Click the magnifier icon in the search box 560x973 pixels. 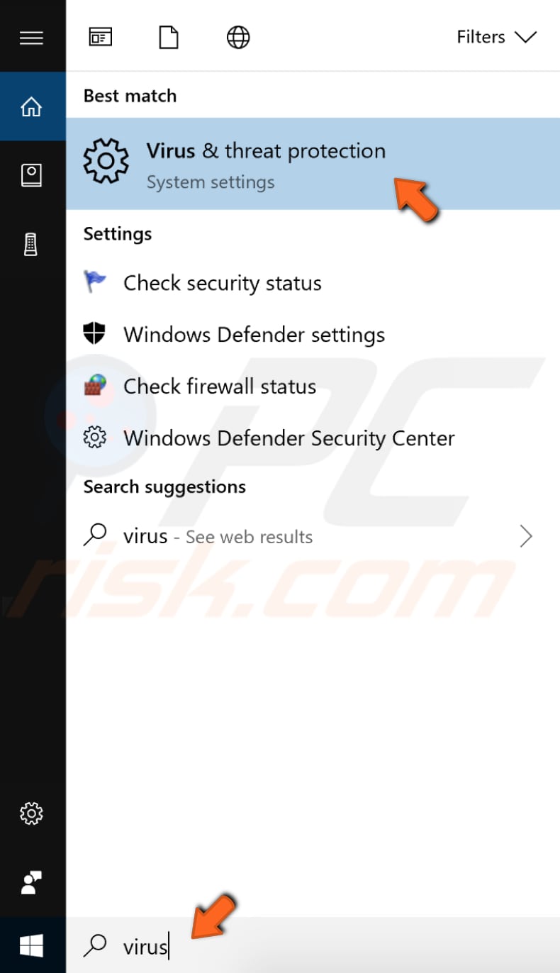click(95, 946)
